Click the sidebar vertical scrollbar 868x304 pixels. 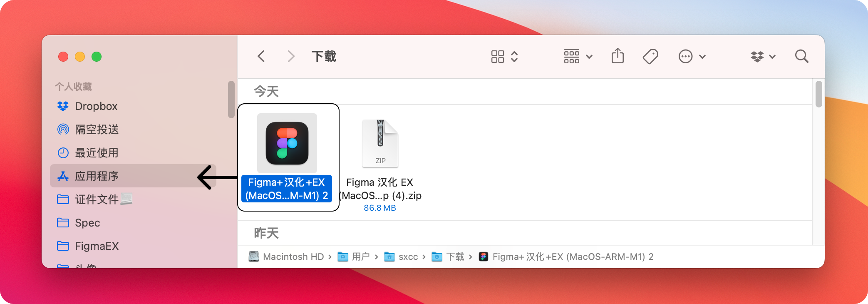[231, 100]
